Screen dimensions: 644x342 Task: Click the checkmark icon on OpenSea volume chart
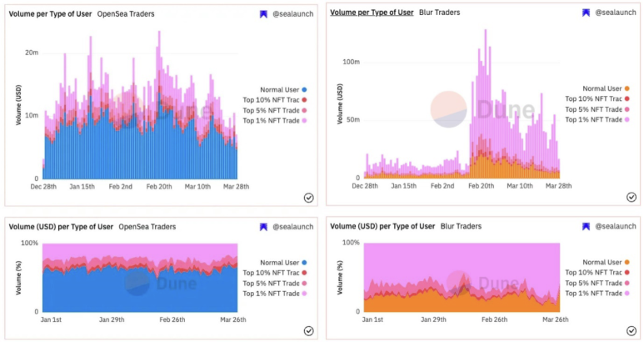(309, 199)
